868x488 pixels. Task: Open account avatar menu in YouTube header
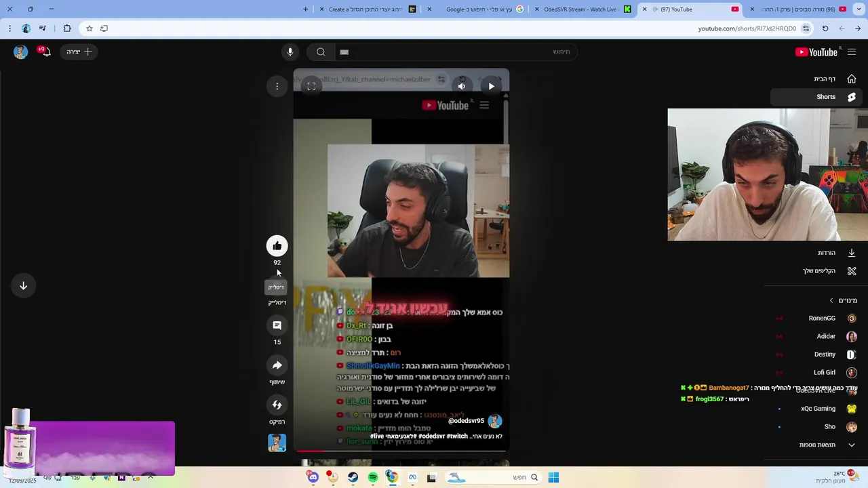click(x=21, y=52)
